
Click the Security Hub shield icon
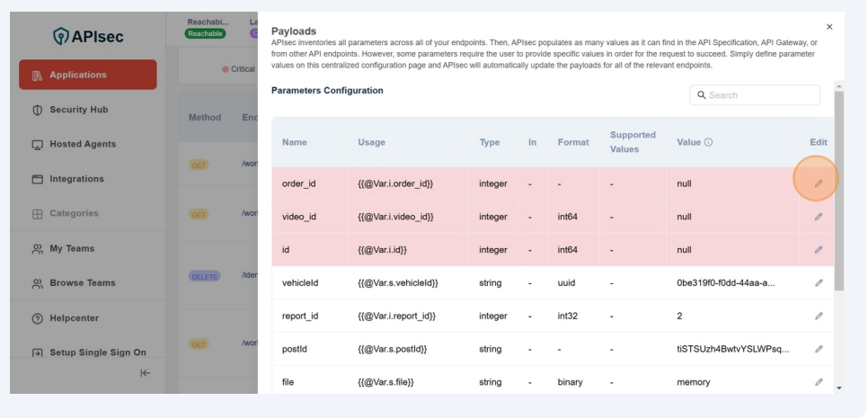pyautogui.click(x=37, y=111)
